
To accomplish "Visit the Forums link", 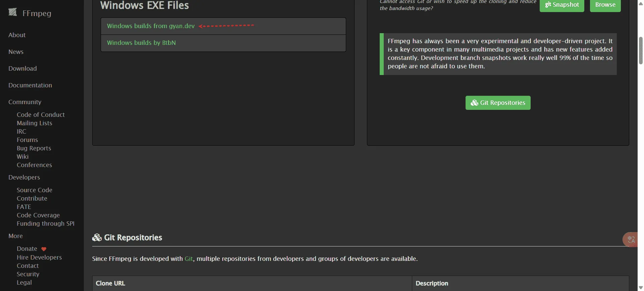I will (28, 140).
